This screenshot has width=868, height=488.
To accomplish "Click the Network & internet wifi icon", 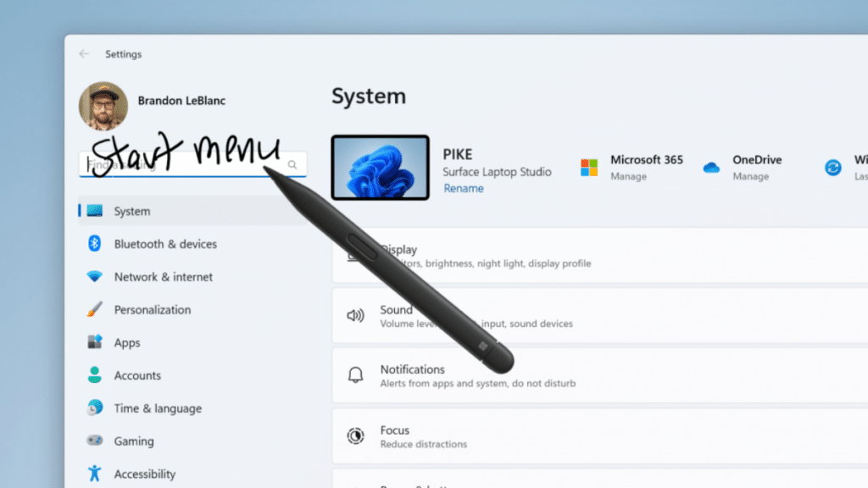I will (x=95, y=277).
